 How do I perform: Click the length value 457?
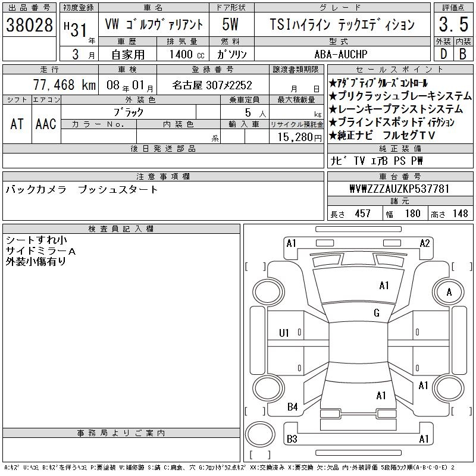363,214
